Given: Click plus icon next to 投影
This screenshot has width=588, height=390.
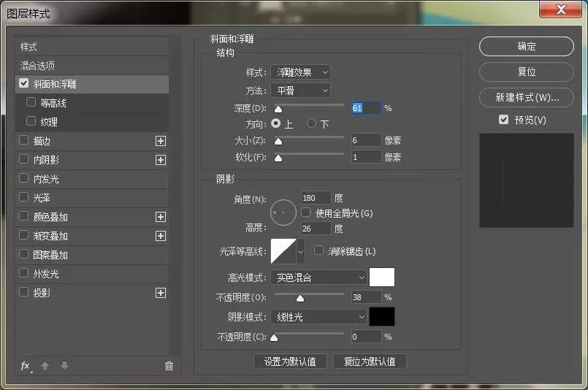Looking at the screenshot, I should pyautogui.click(x=161, y=293).
